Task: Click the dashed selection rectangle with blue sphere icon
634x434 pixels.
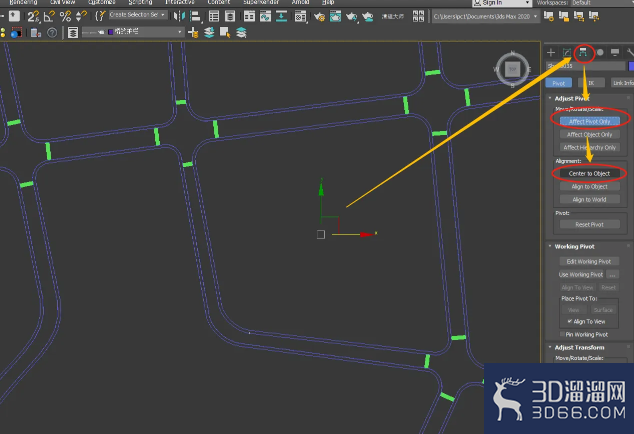Action: (17, 33)
